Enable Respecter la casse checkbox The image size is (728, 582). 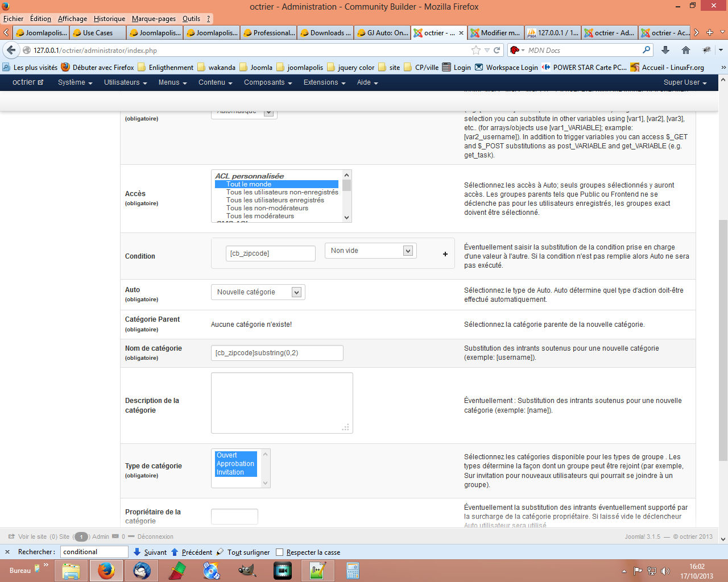click(x=279, y=552)
